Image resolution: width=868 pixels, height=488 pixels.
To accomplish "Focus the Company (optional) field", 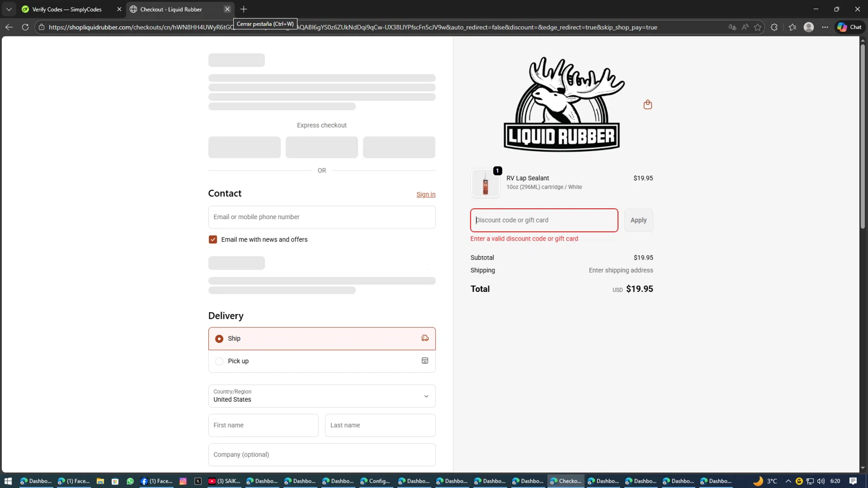I will pos(322,454).
